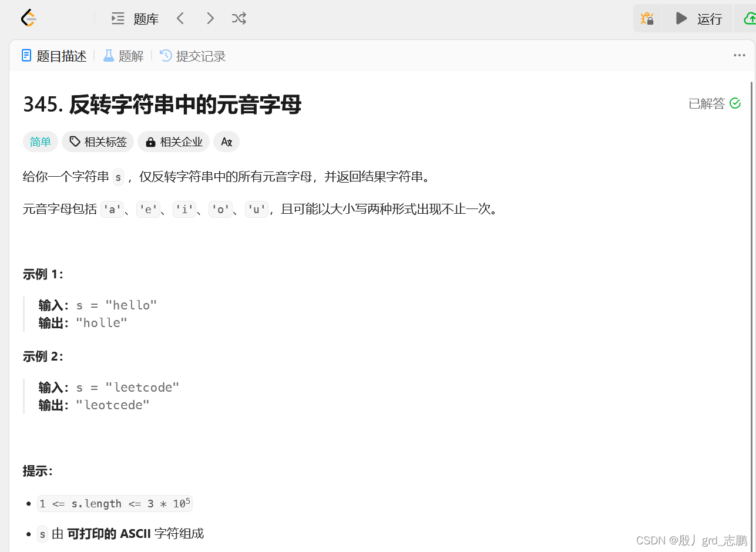Expand the 相关企业 companies section
Image resolution: width=756 pixels, height=552 pixels.
[173, 142]
